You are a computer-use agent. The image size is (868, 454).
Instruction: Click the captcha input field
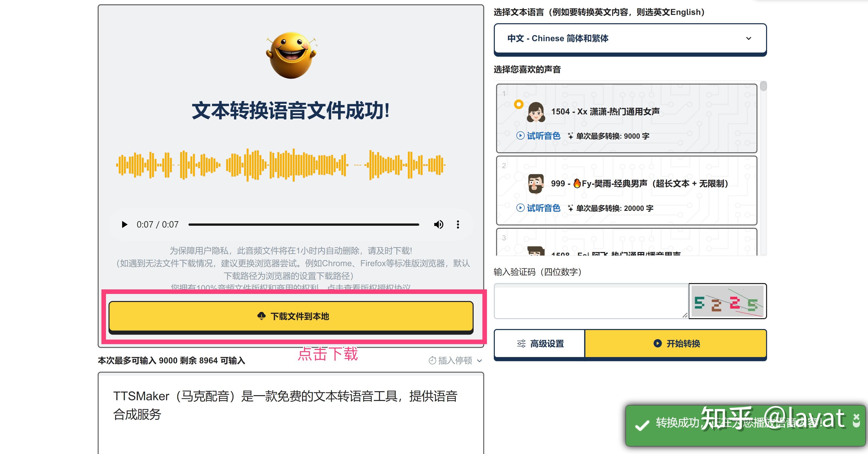590,301
